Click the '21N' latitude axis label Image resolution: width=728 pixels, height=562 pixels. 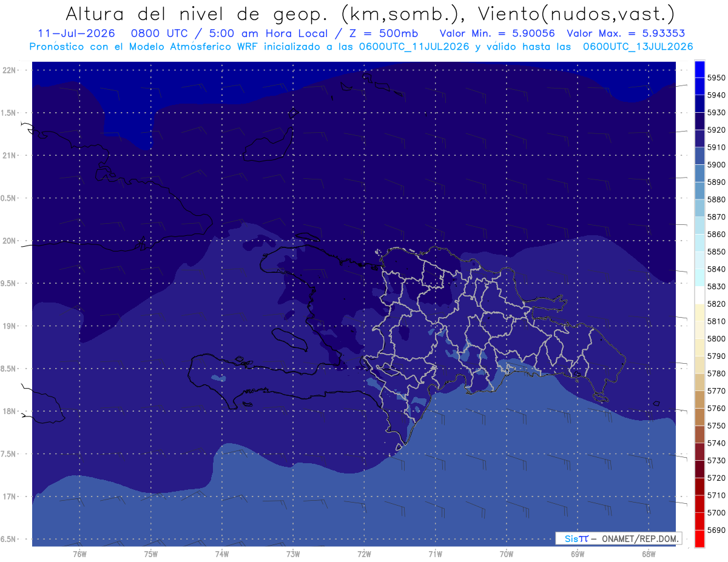[10, 156]
